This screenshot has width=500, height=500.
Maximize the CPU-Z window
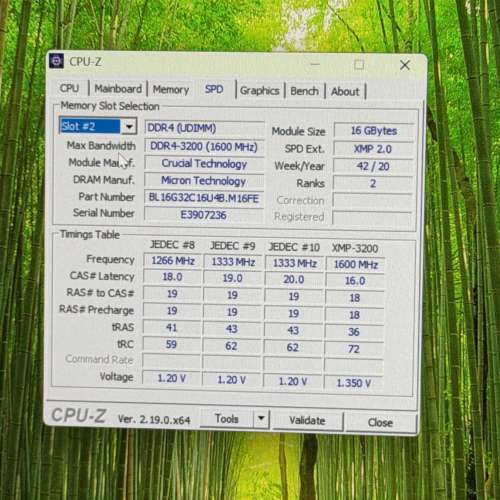tap(359, 64)
